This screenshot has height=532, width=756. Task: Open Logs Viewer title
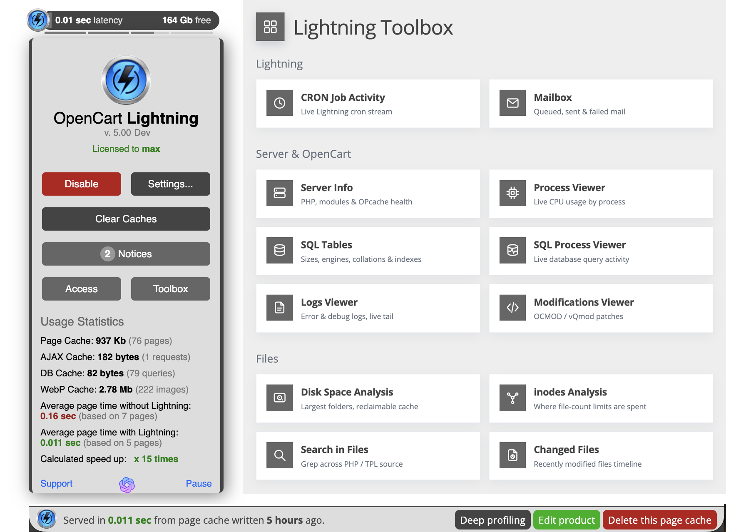pyautogui.click(x=329, y=302)
